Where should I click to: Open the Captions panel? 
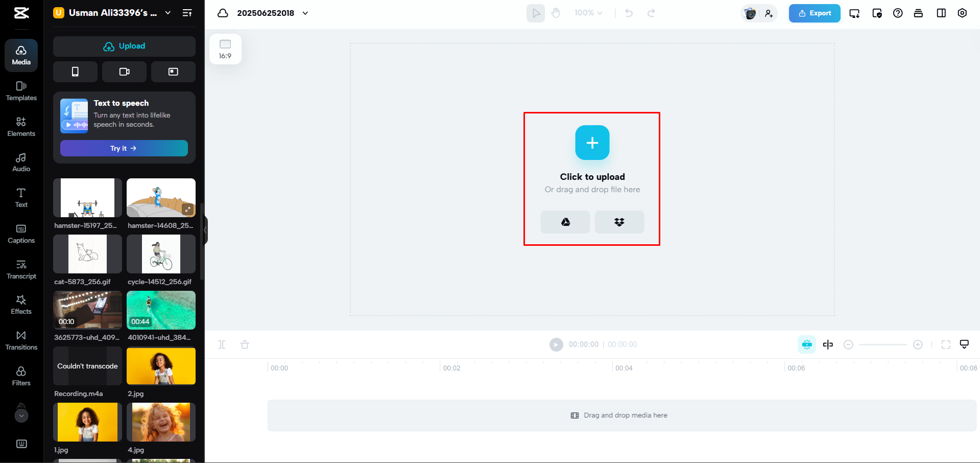click(x=21, y=233)
